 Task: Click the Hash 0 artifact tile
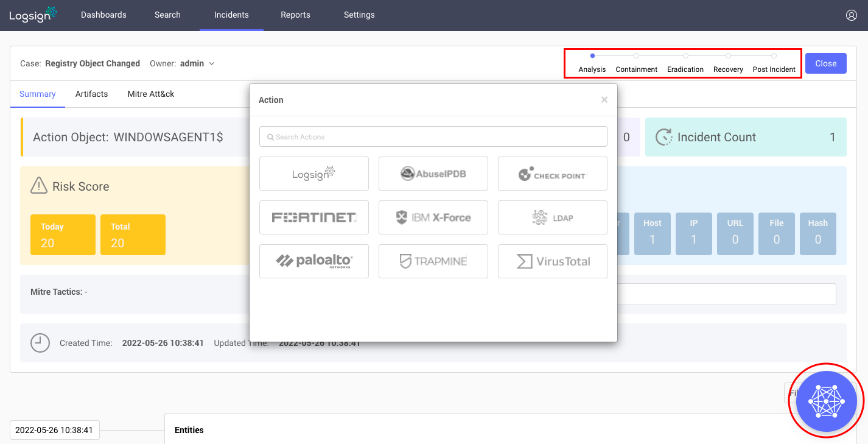818,234
